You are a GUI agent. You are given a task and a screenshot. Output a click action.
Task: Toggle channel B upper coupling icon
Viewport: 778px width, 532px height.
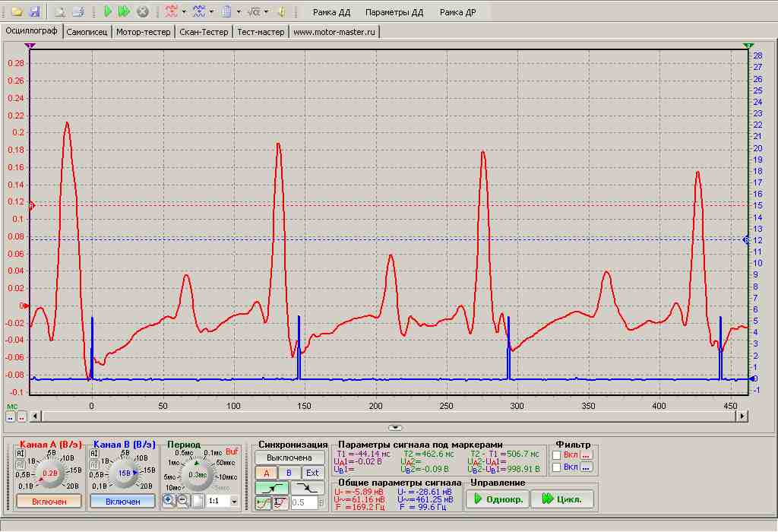[93, 453]
